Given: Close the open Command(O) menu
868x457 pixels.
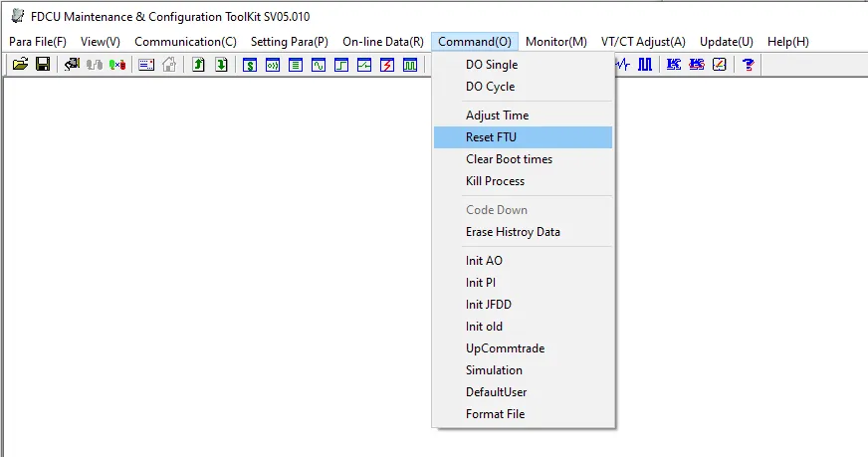Looking at the screenshot, I should (x=475, y=42).
